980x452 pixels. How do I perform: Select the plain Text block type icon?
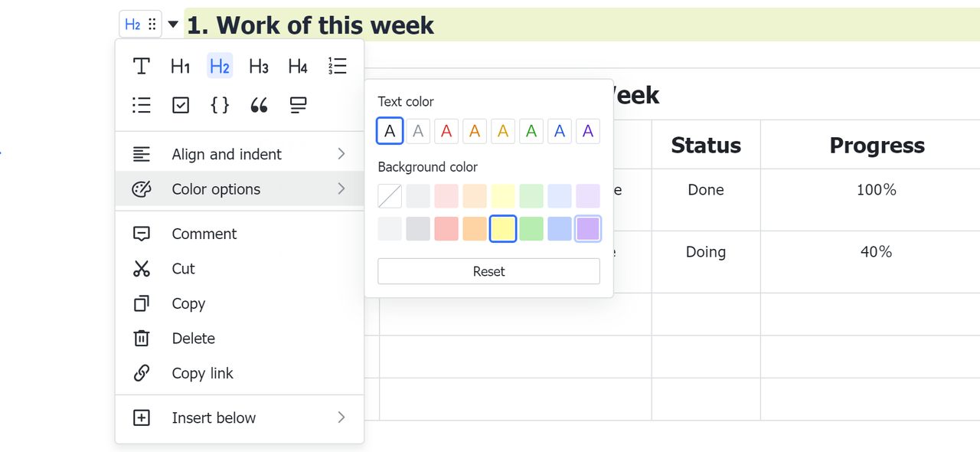point(142,67)
